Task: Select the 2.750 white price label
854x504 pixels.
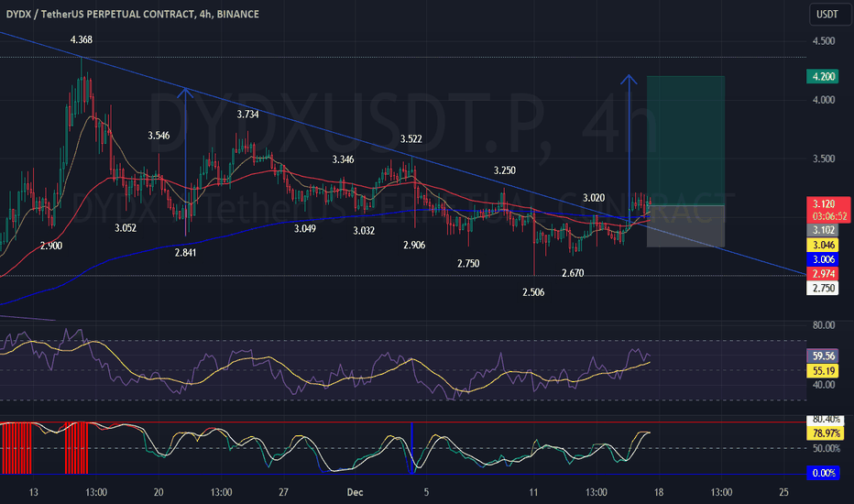Action: (x=823, y=288)
